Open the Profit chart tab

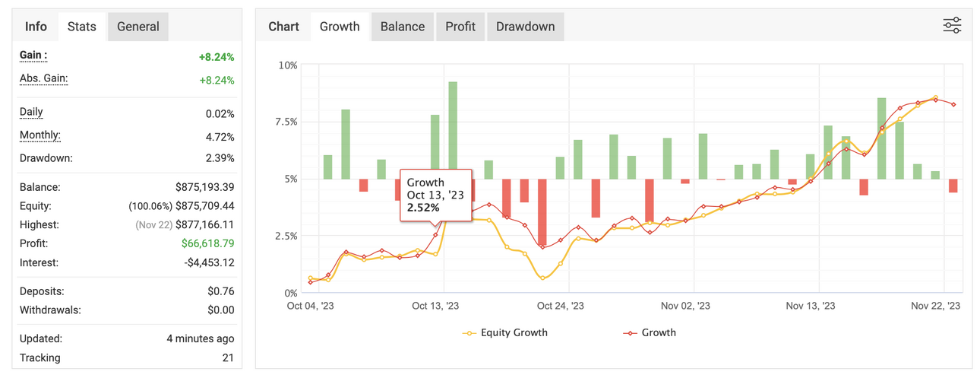pos(460,26)
